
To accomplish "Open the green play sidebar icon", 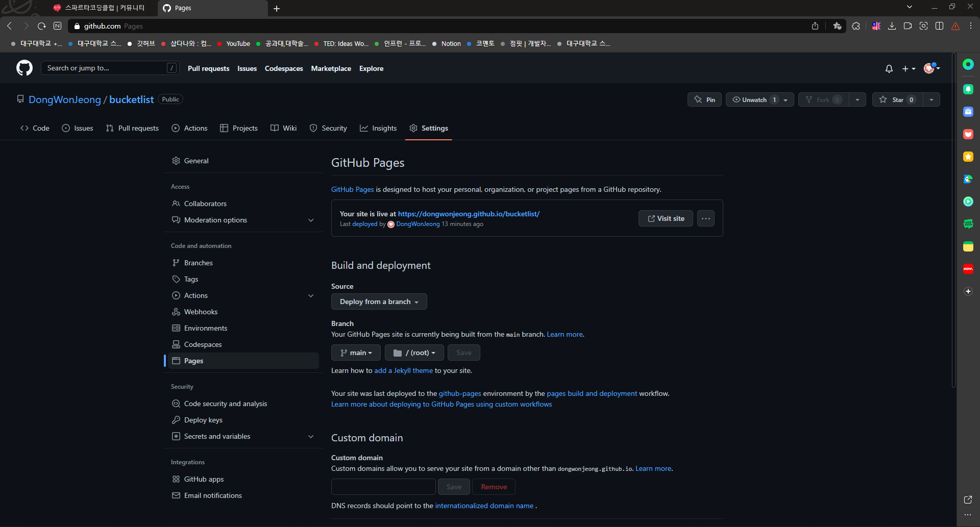I will pos(968,202).
